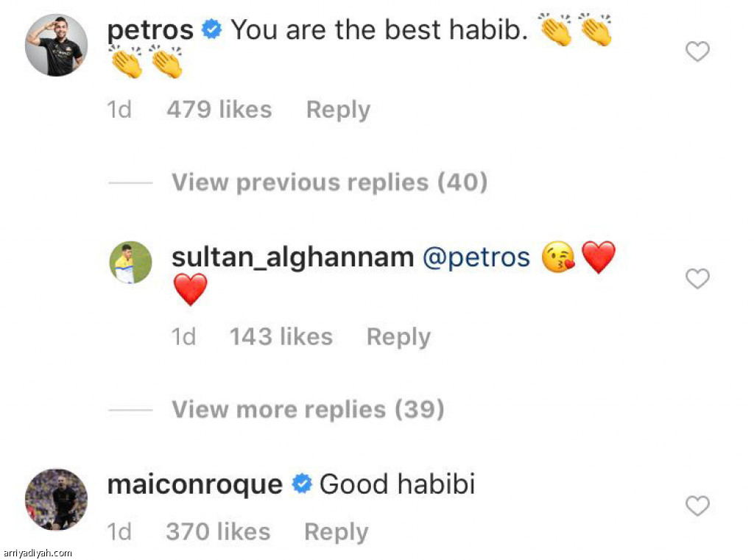Open the sultan_alghannam username link

[292, 258]
